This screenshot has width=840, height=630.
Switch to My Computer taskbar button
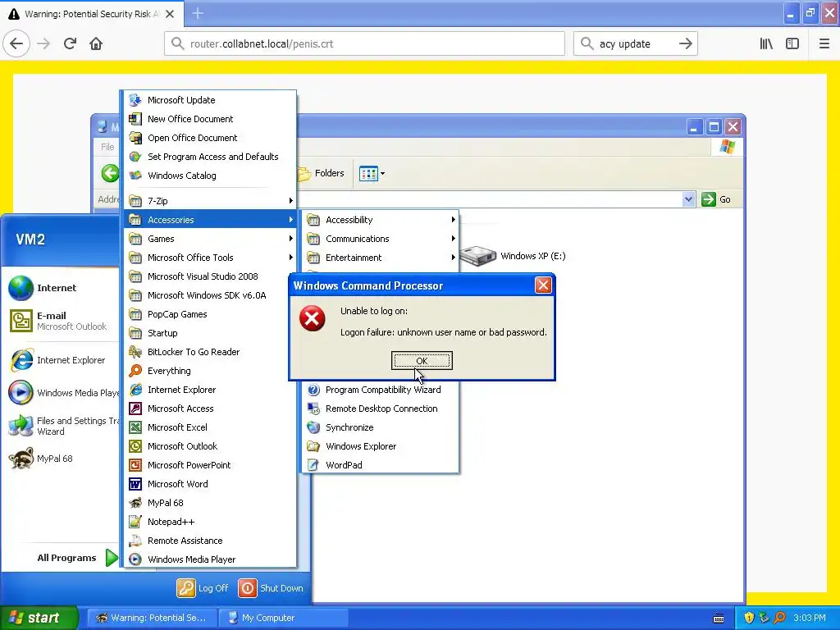[282, 618]
